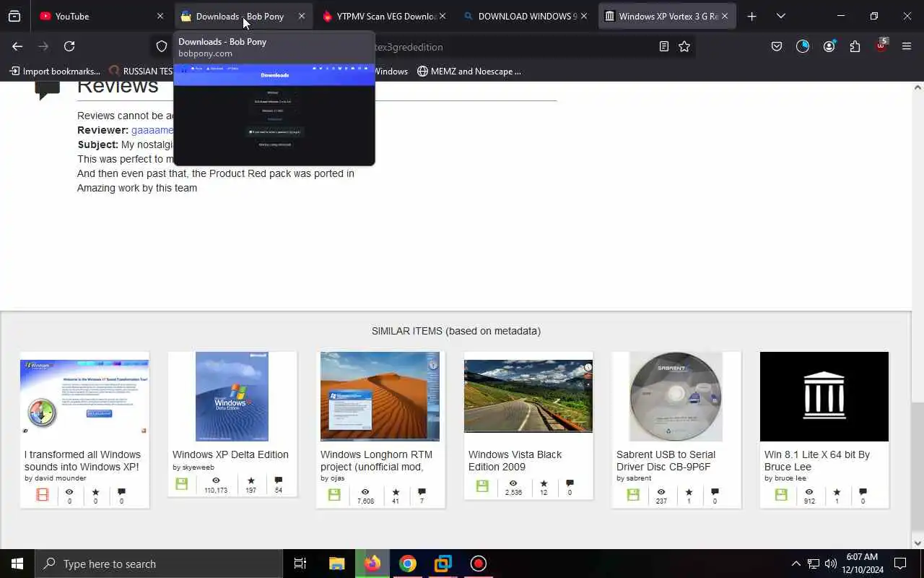The height and width of the screenshot is (578, 924).
Task: Open Windows Vista Black Edition thumbnail
Action: pyautogui.click(x=528, y=396)
